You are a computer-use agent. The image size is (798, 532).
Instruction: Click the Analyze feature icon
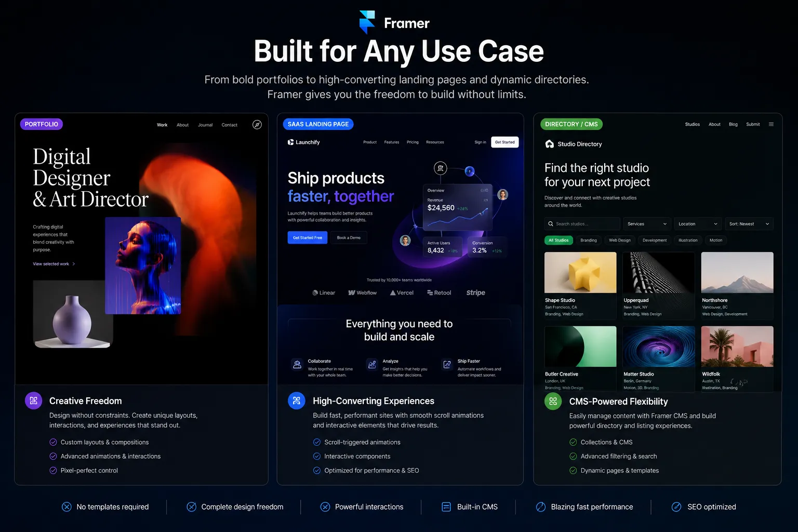click(372, 365)
